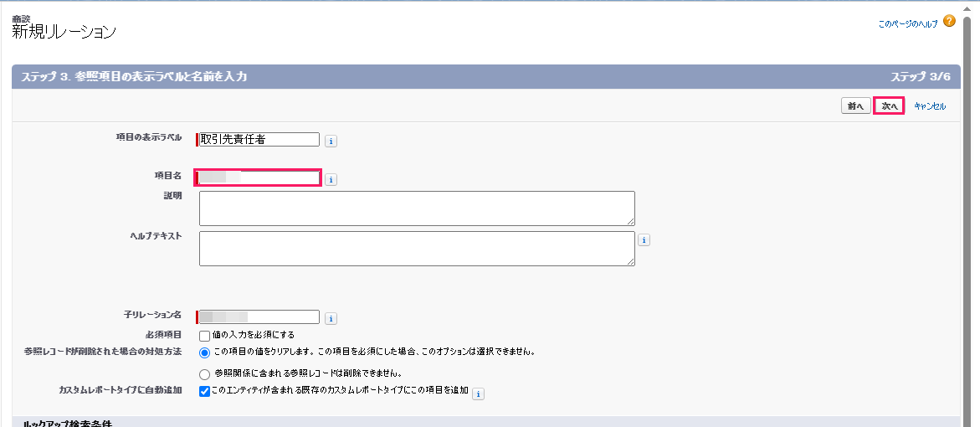Viewport: 980px width, 427px height.
Task: Click the 前へ button
Action: click(855, 106)
